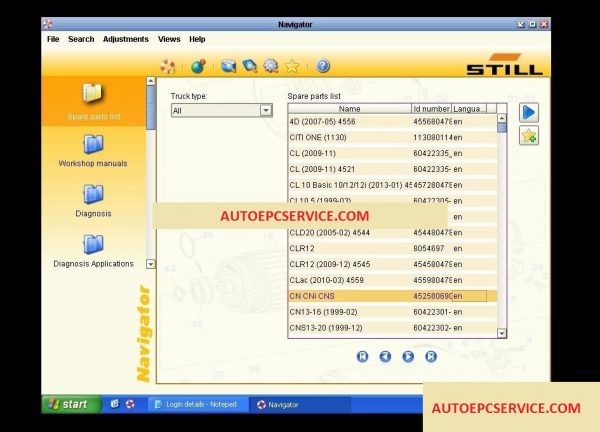Select row CLD20 (2005-02) 4544
The height and width of the screenshot is (432, 600).
393,233
